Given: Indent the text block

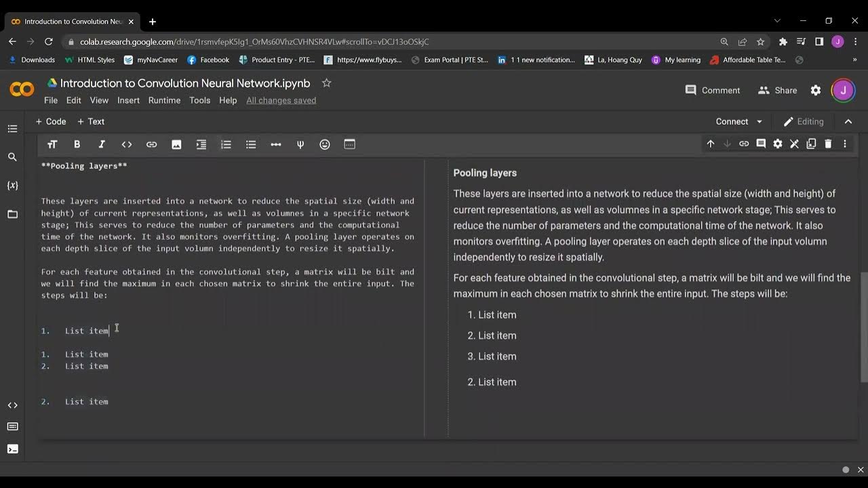Looking at the screenshot, I should [x=201, y=144].
